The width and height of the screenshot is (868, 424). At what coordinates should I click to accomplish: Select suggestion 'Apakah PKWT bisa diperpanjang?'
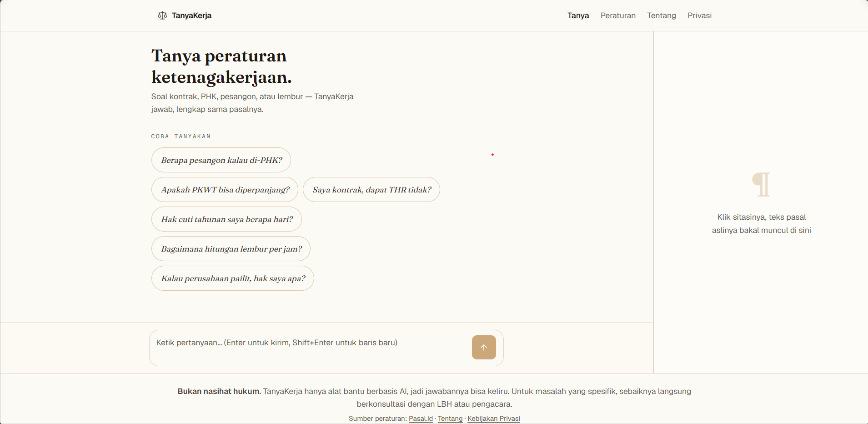click(225, 190)
